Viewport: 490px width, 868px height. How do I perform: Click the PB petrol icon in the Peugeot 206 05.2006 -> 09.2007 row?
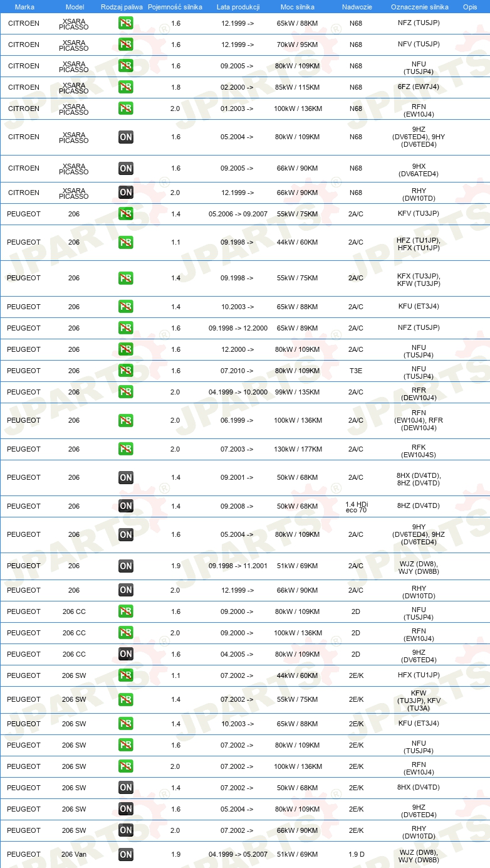[126, 214]
